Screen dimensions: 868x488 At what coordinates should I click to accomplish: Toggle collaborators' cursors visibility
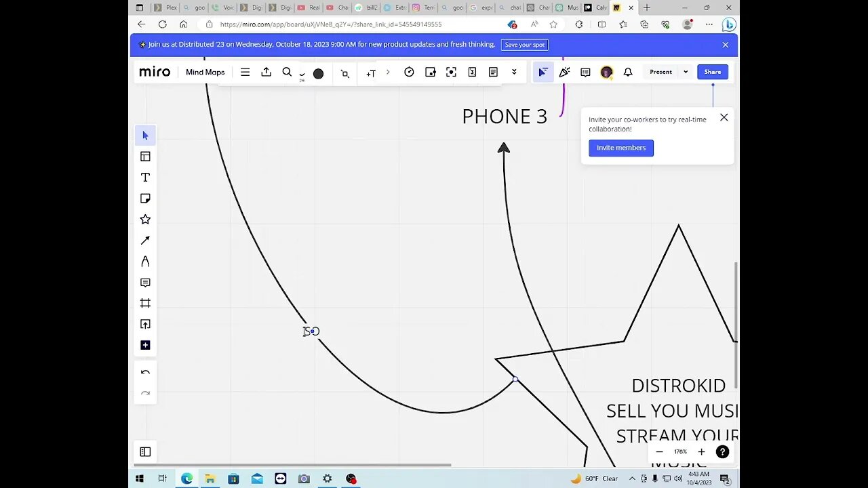click(543, 72)
